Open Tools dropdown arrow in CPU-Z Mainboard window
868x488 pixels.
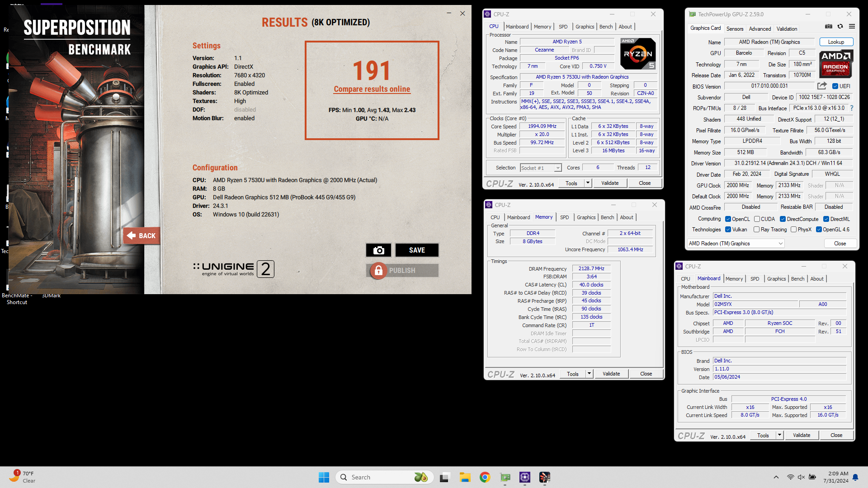click(x=779, y=435)
